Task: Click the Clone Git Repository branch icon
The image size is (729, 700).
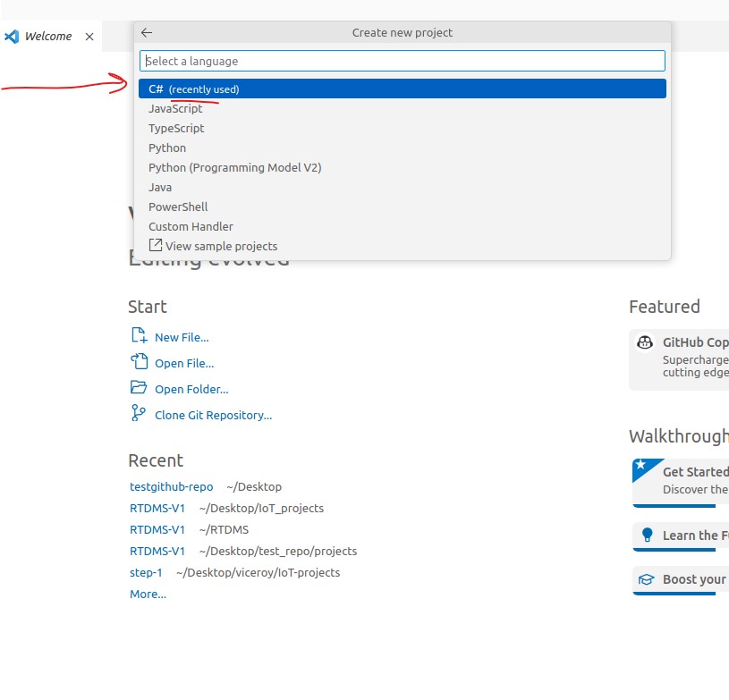Action: (138, 413)
